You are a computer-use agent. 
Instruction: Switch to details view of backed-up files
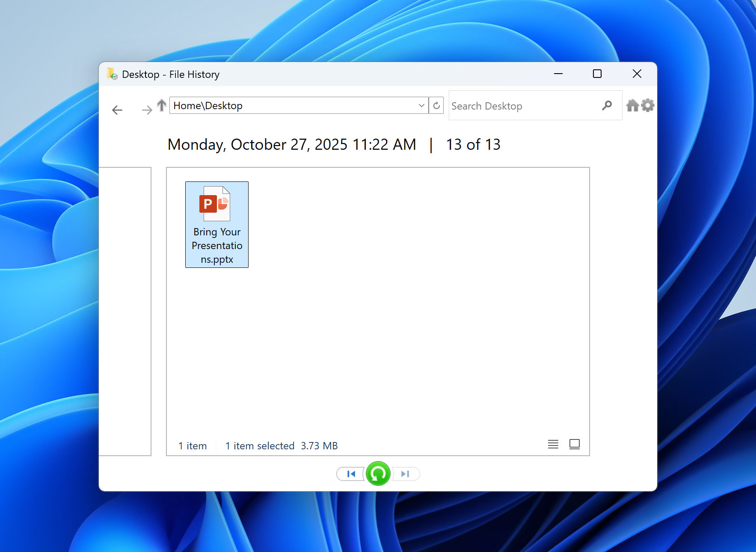click(x=553, y=445)
